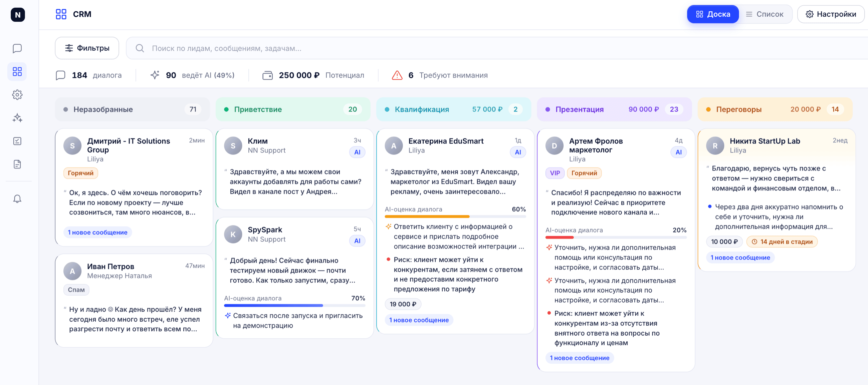Switch to Доска board view
This screenshot has height=385, width=868.
tap(713, 14)
